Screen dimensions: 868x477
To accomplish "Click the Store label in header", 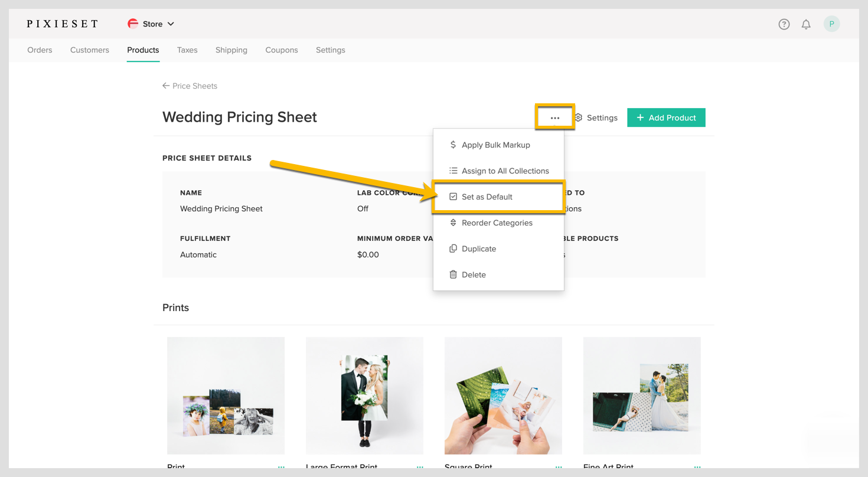I will (152, 24).
